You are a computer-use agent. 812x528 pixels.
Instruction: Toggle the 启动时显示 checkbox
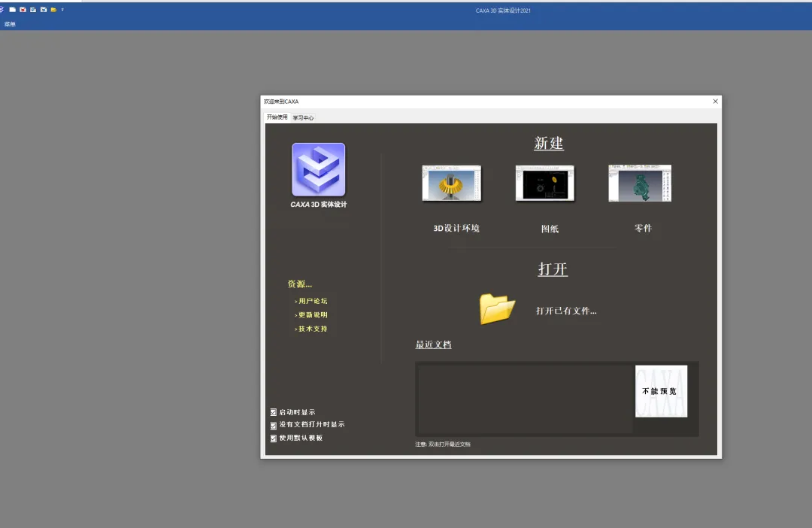pos(274,412)
